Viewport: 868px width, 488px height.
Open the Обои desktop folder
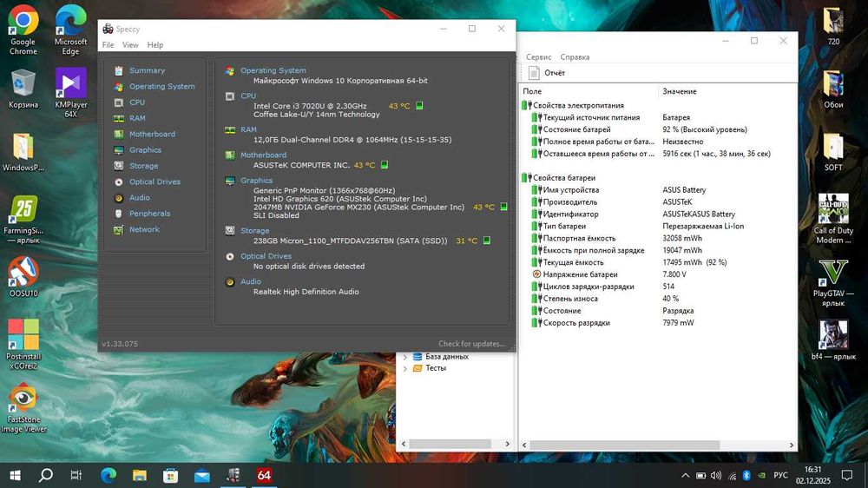pos(833,89)
